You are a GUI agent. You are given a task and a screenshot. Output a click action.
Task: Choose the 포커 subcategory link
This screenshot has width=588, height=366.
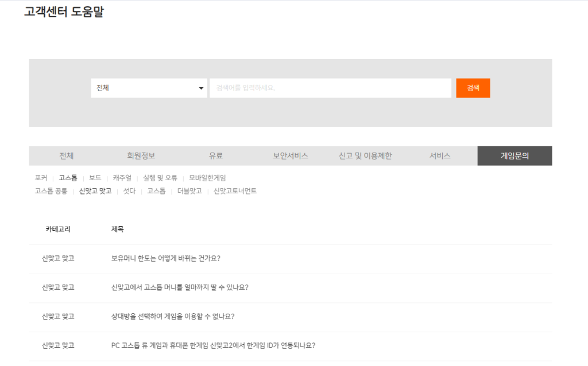coord(41,178)
